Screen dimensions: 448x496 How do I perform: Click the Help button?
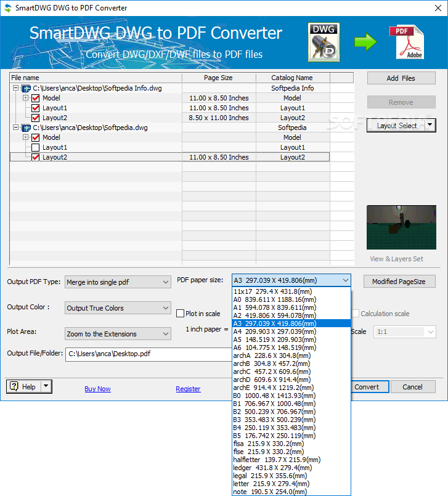pyautogui.click(x=24, y=386)
